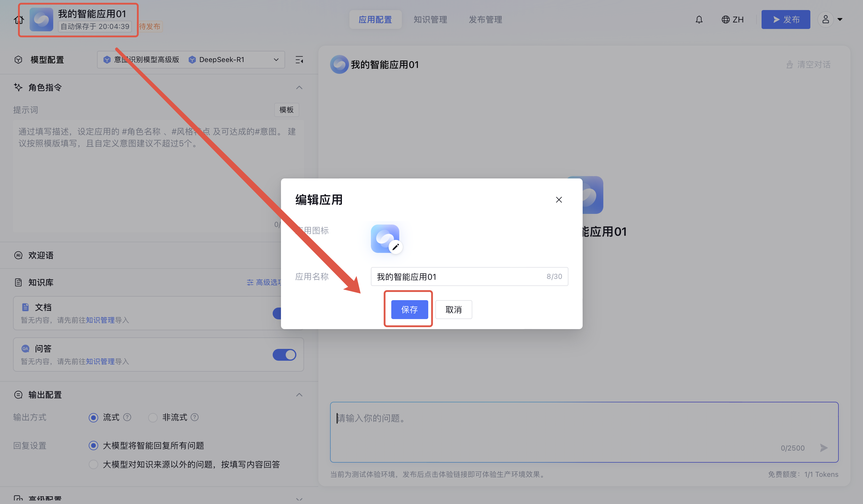This screenshot has height=504, width=863.
Task: Switch to the 知识管理 tab
Action: [430, 19]
